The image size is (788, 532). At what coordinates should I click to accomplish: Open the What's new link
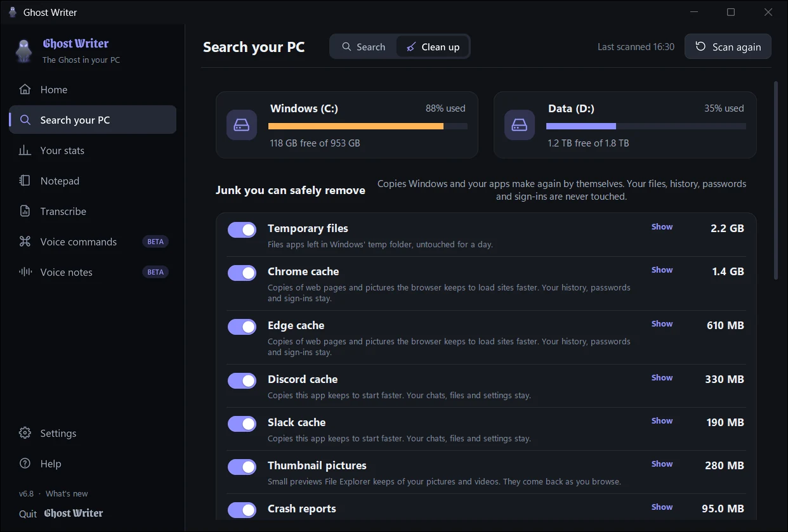point(67,493)
